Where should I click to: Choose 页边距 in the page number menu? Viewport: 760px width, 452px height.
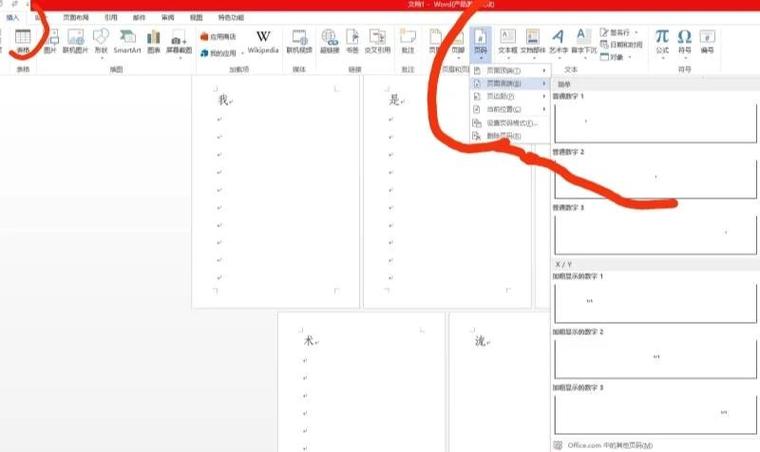coord(510,96)
